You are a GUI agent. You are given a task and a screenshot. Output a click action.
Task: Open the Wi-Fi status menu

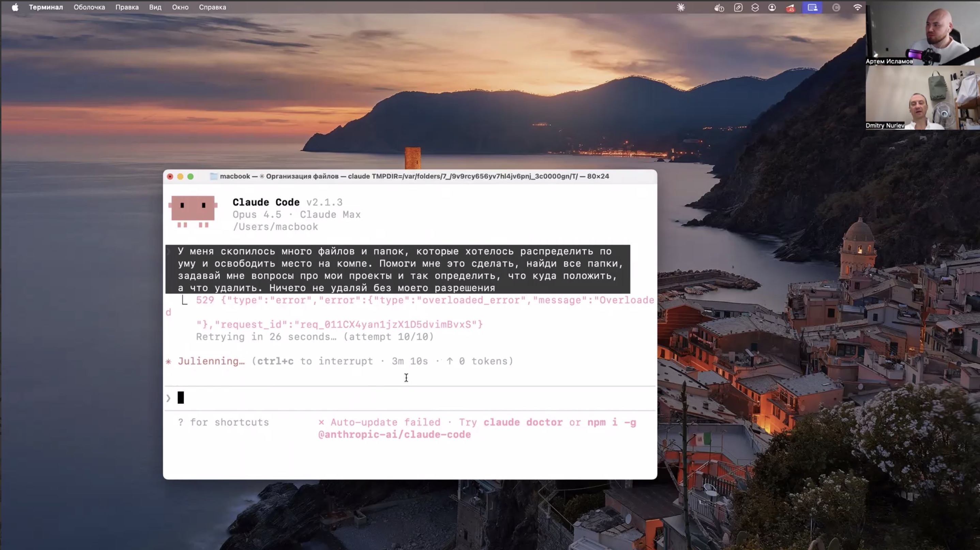[857, 7]
